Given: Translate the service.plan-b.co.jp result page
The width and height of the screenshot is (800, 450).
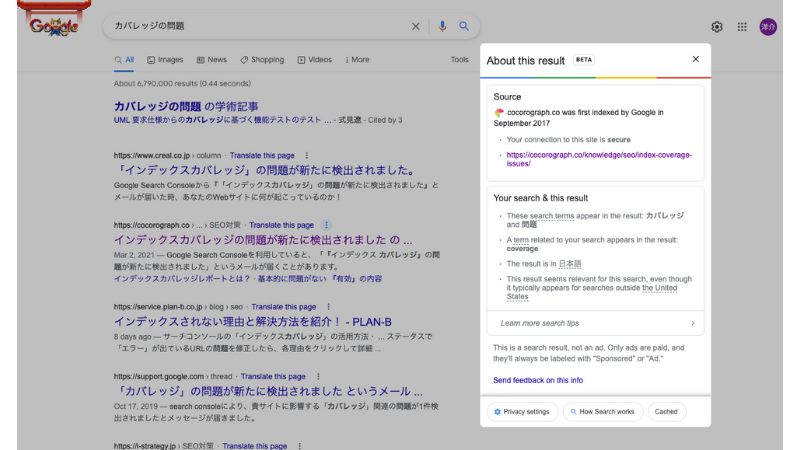Looking at the screenshot, I should click(x=284, y=307).
